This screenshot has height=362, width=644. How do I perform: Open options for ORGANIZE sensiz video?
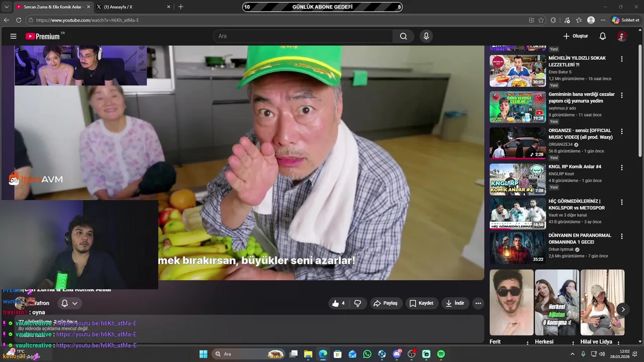[x=622, y=131]
